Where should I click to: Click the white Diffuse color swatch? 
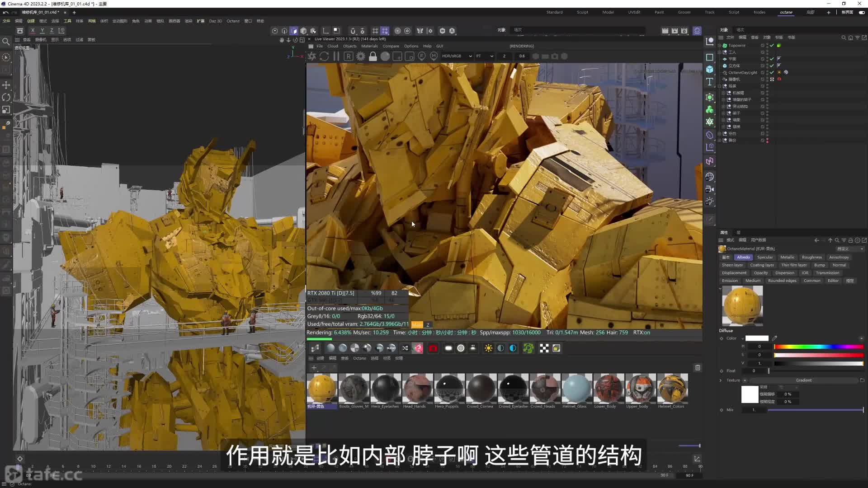757,338
